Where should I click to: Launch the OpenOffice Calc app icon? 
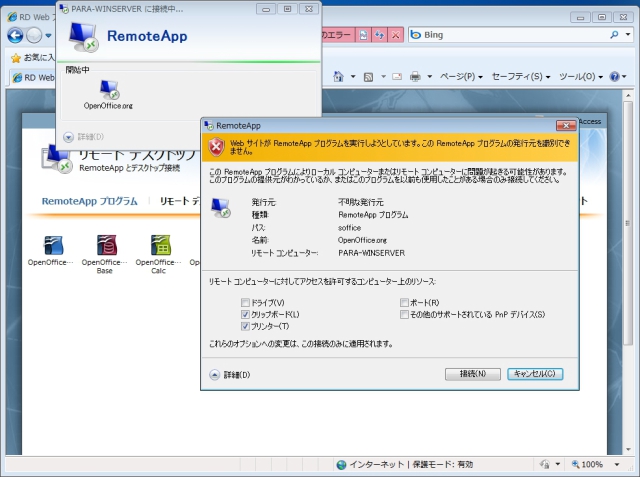160,246
